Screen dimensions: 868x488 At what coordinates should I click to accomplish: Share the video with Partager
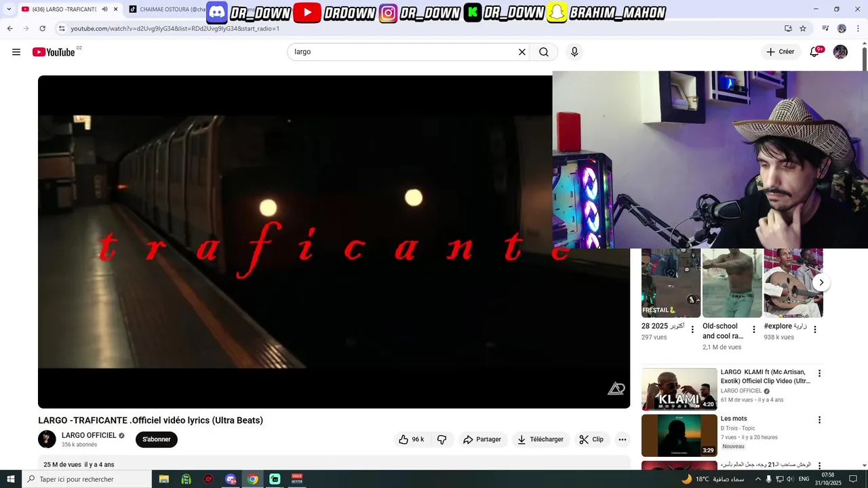482,439
